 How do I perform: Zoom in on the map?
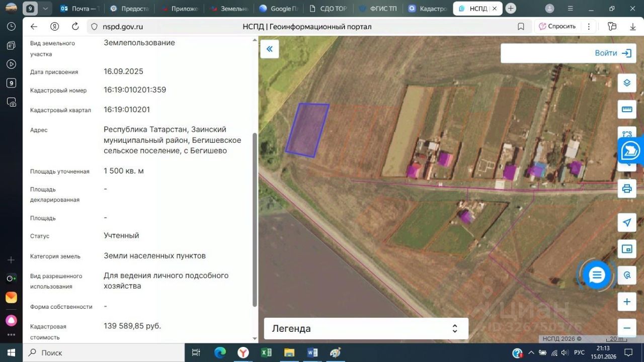point(627,302)
